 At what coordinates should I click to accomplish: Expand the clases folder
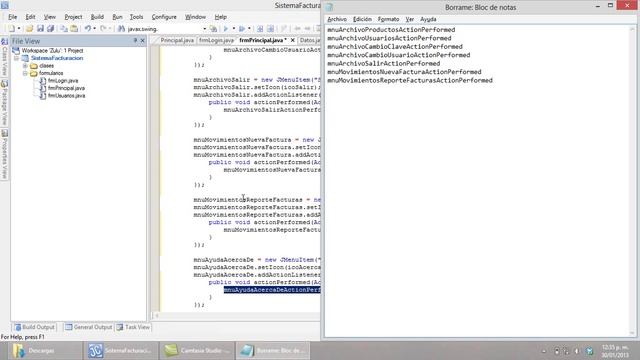point(25,66)
